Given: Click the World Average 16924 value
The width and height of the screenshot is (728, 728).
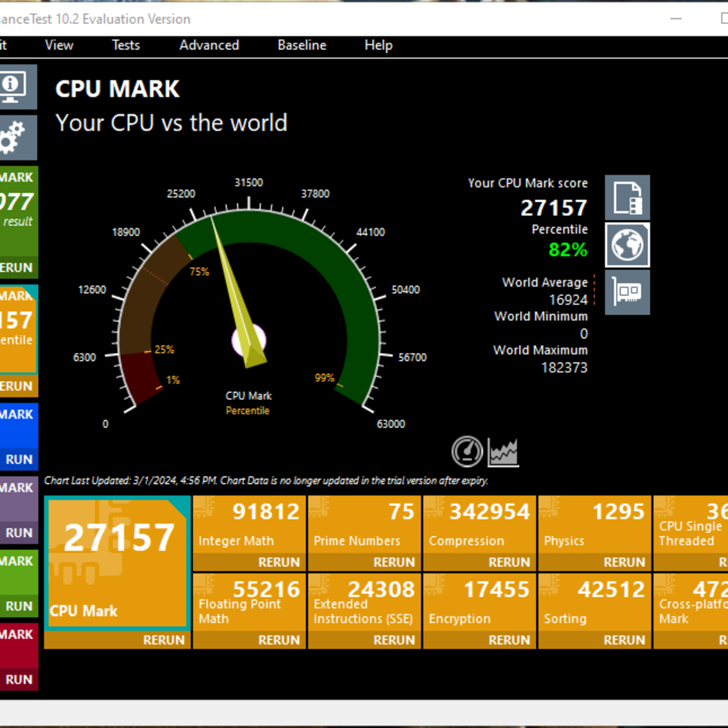Looking at the screenshot, I should [x=568, y=300].
